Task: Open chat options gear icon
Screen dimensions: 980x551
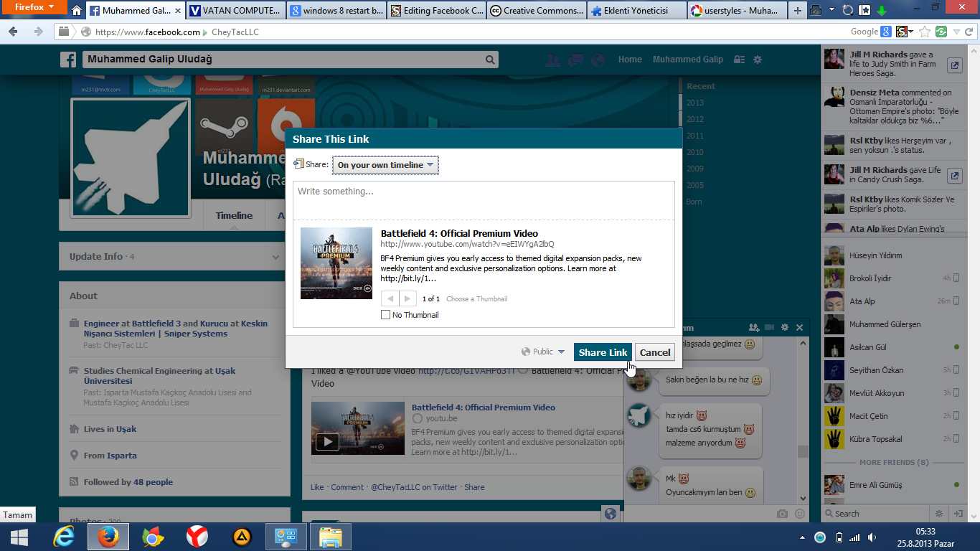Action: 785,327
